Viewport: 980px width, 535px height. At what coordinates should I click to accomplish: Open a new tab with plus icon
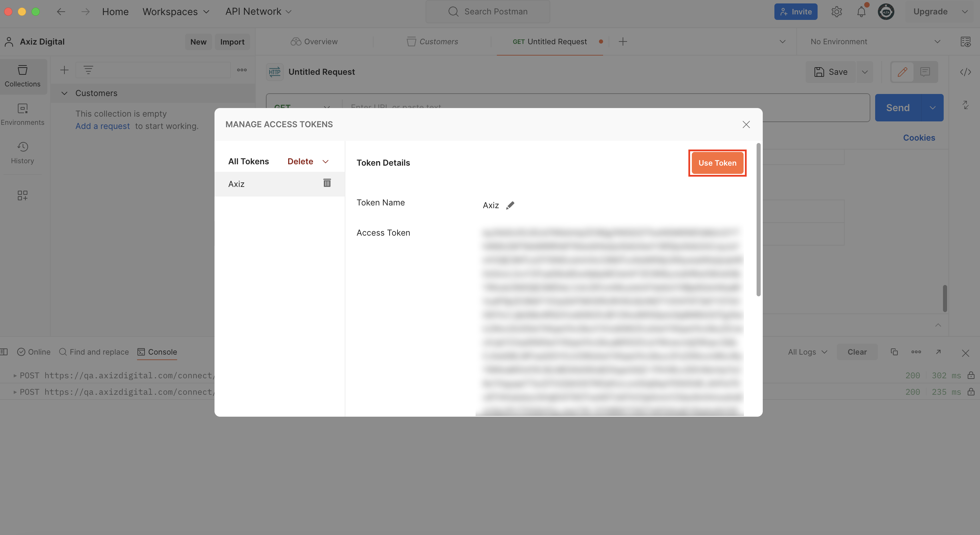(x=623, y=42)
